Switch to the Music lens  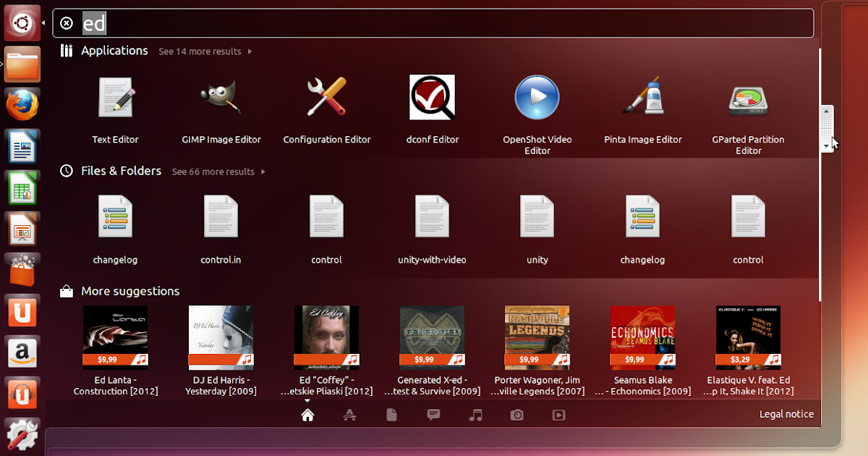click(475, 414)
